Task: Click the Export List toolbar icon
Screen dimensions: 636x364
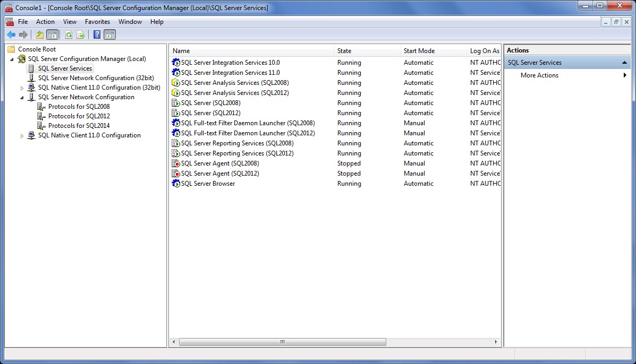Action: point(81,35)
